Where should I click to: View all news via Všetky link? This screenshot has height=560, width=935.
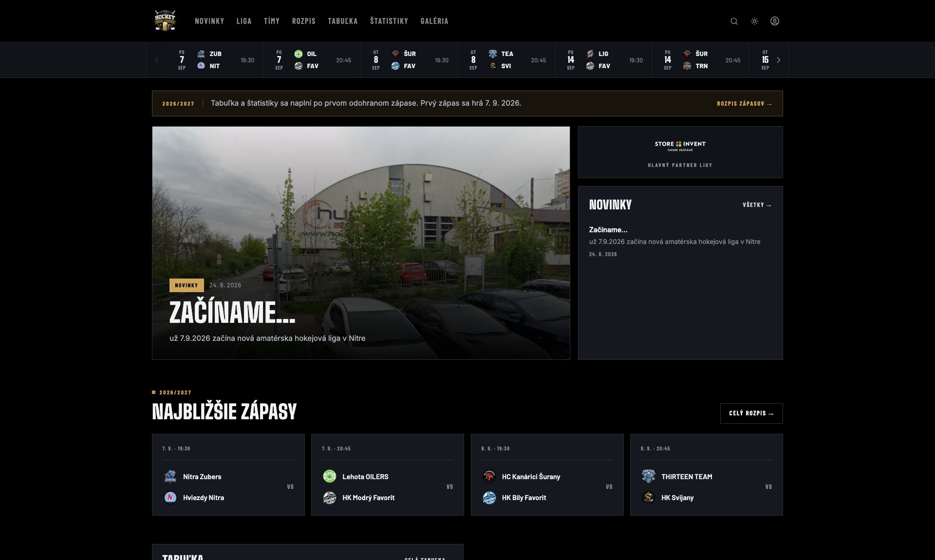(x=757, y=205)
